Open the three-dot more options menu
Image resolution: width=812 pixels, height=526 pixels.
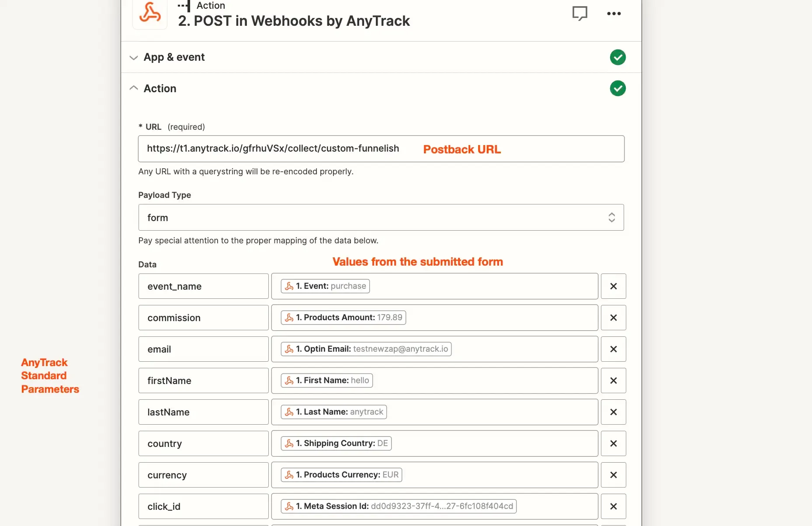(x=614, y=14)
